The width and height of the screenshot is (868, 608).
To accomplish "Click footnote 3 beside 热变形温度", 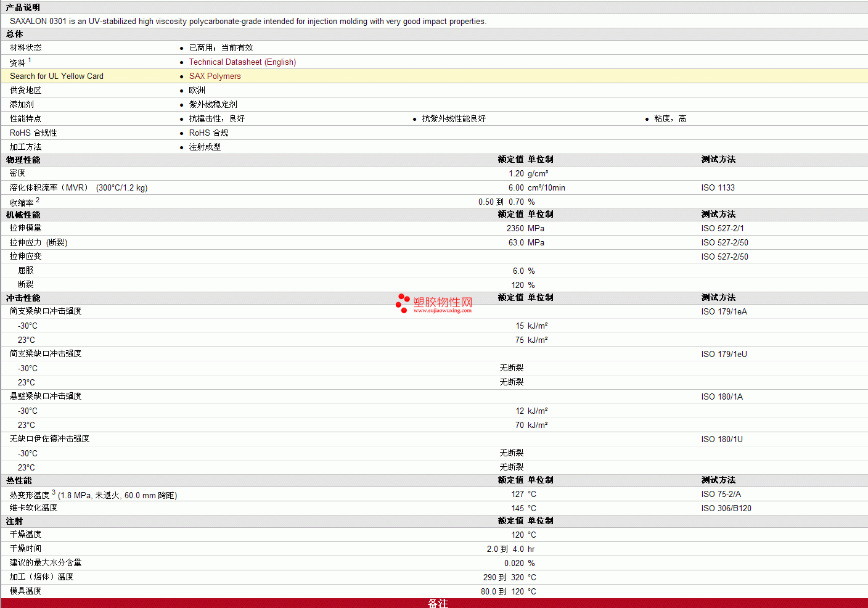I will [54, 492].
